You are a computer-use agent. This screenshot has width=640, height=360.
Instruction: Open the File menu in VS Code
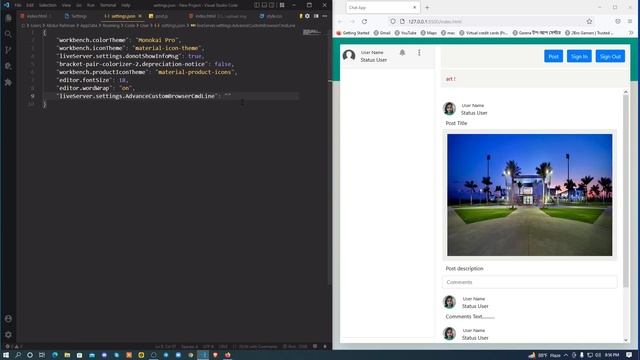click(x=18, y=5)
